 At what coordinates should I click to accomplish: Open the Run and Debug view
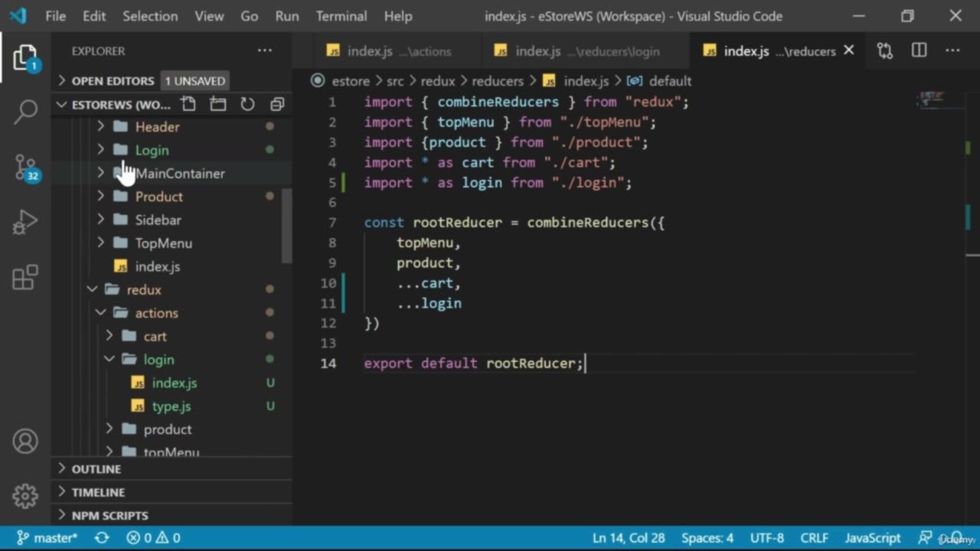click(25, 222)
